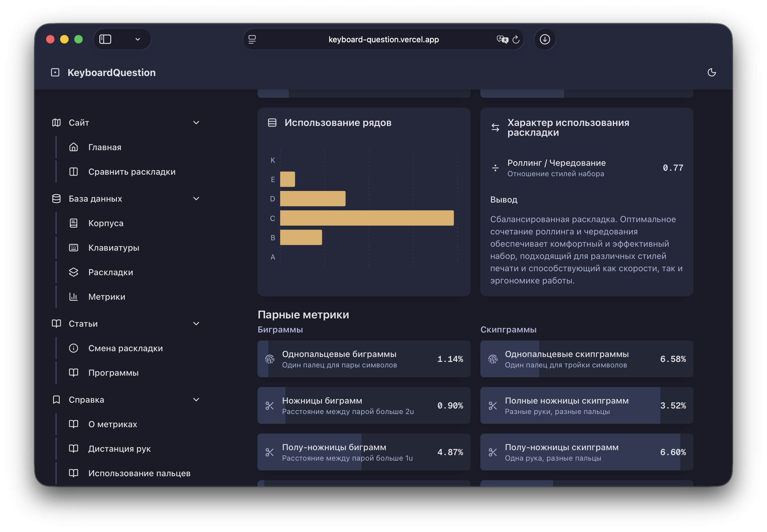Open the Сравнить раскладки link
The image size is (767, 532).
[132, 172]
